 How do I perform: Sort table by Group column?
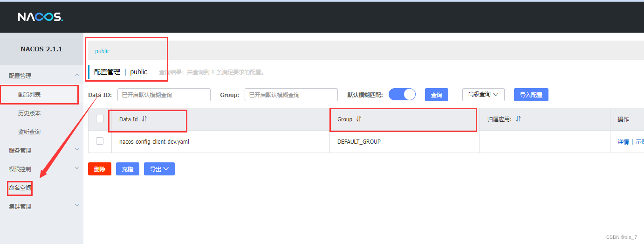pos(358,119)
